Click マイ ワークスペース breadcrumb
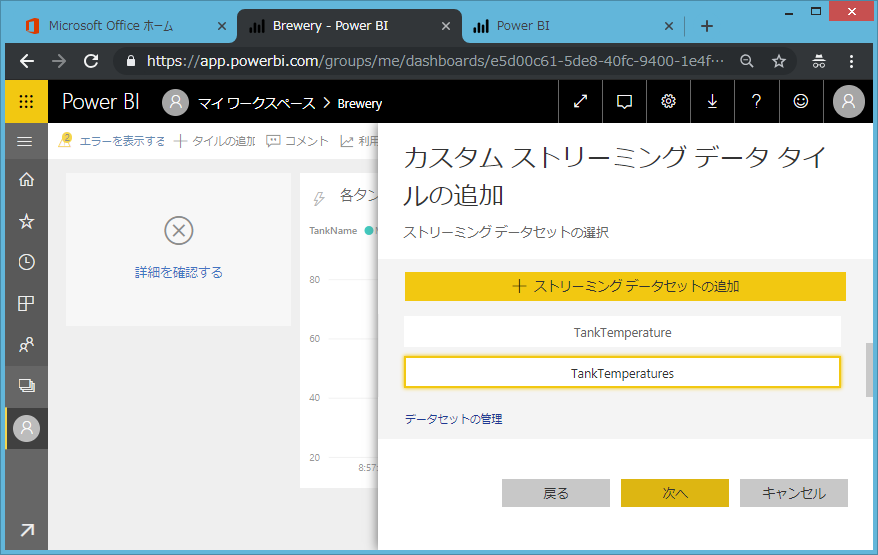 coord(256,104)
